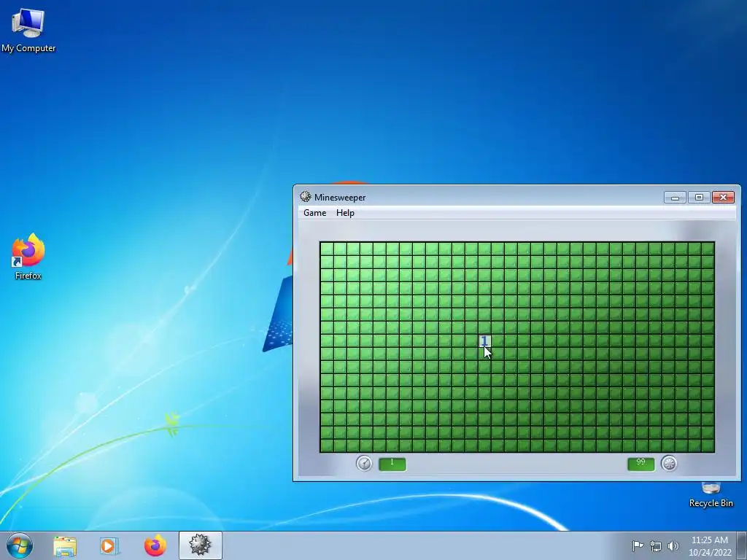Launch Windows Media Player from the taskbar

109,545
